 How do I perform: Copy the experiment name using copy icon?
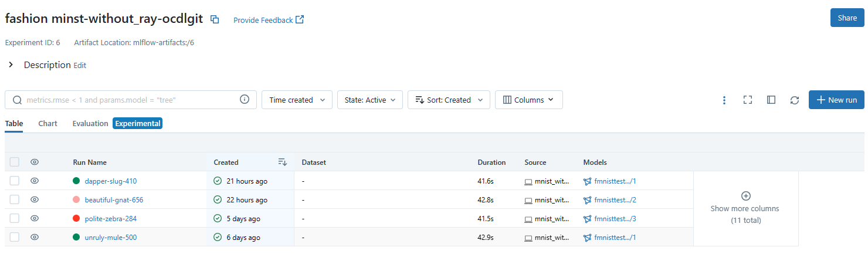point(215,19)
